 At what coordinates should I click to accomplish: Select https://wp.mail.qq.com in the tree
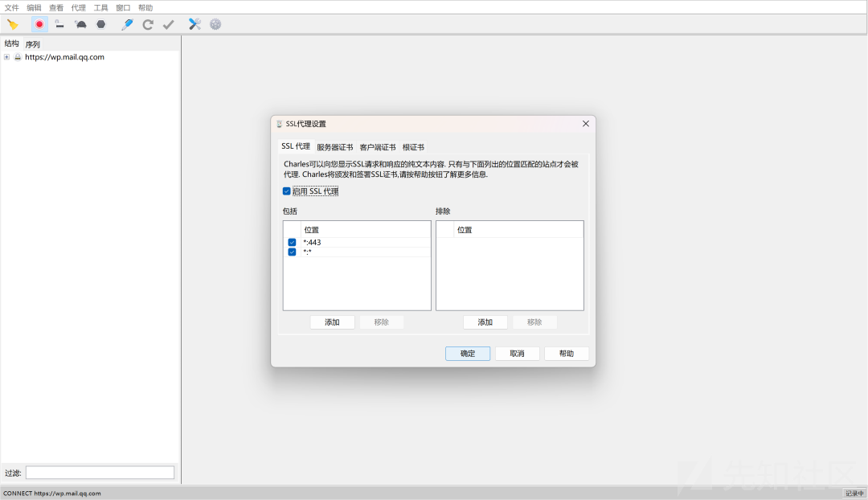click(64, 57)
